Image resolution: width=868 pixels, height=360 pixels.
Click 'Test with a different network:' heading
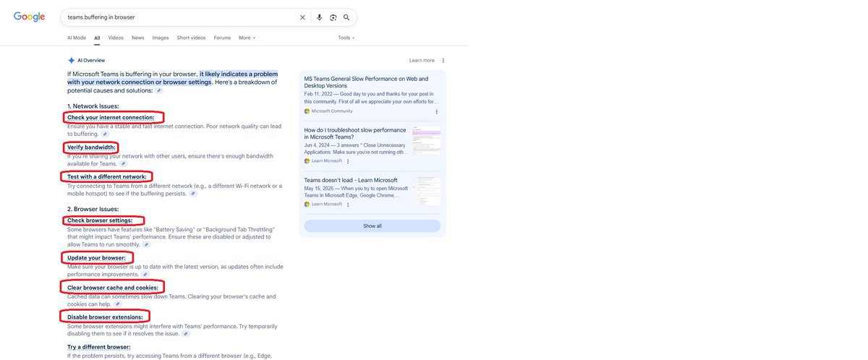(x=107, y=177)
